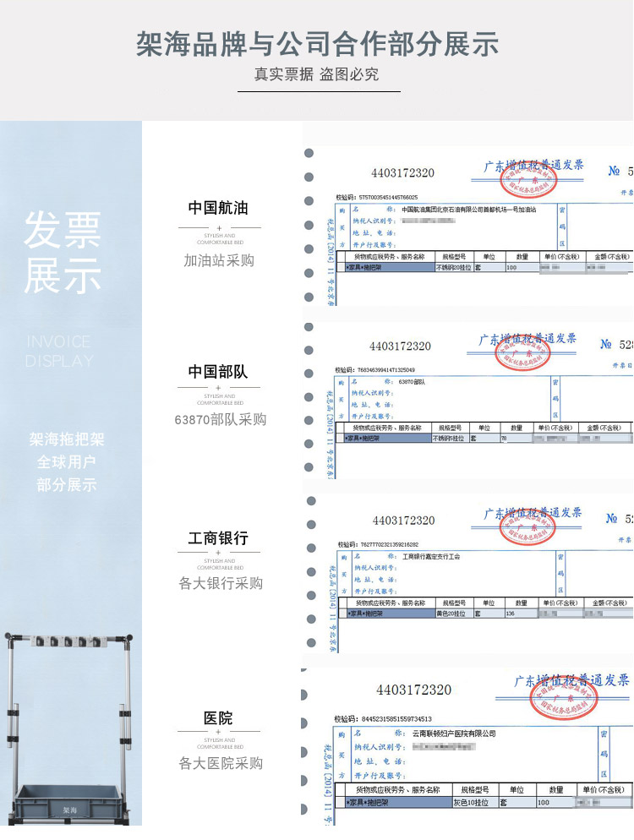
Task: Click the heading '架海品牌与公司合作部分展示'
Action: (317, 44)
